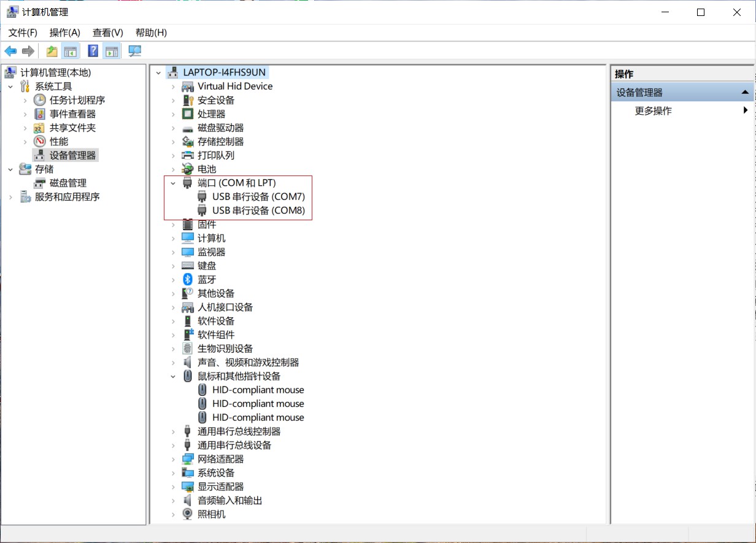Select 固件 category
This screenshot has height=543, width=756.
tap(207, 225)
